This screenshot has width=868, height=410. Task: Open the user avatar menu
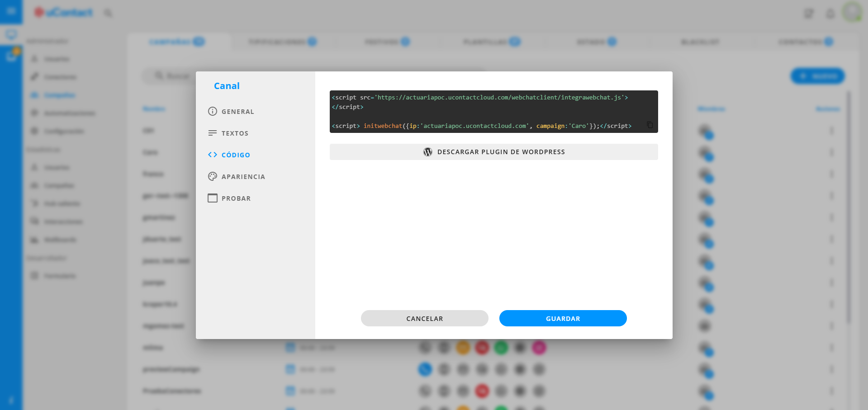[x=852, y=12]
